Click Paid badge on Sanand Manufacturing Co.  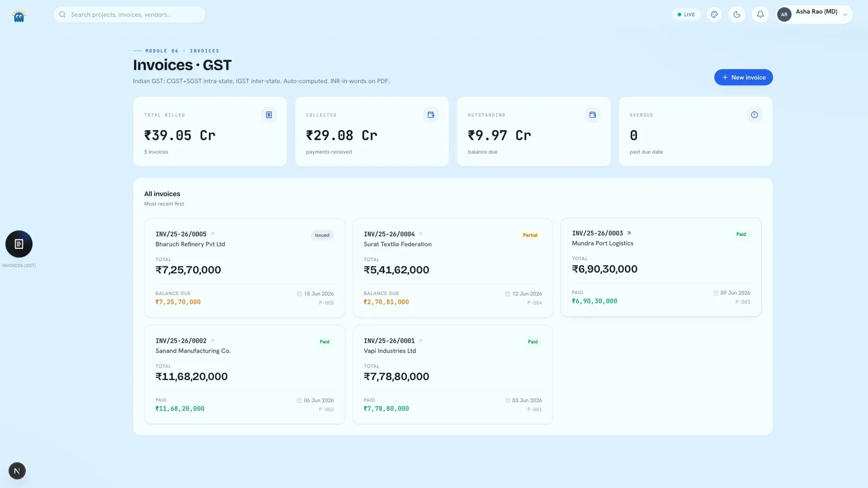[x=324, y=342]
